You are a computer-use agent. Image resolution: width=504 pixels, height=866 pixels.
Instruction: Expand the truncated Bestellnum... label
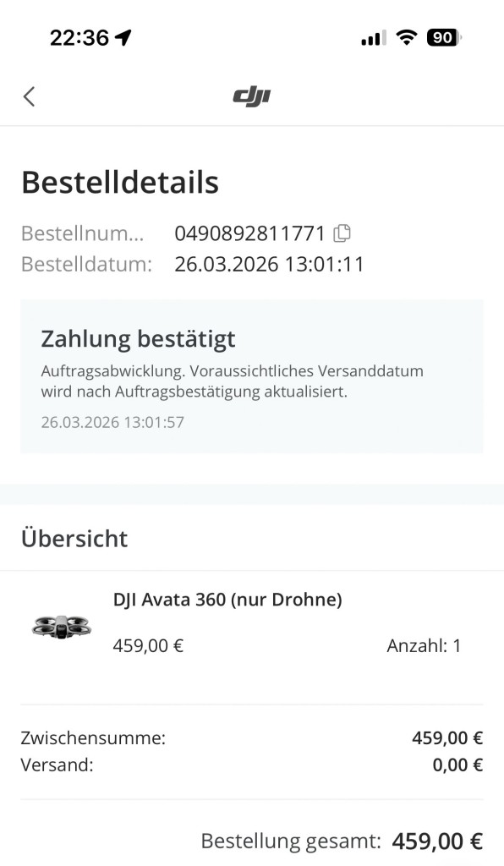click(x=85, y=233)
